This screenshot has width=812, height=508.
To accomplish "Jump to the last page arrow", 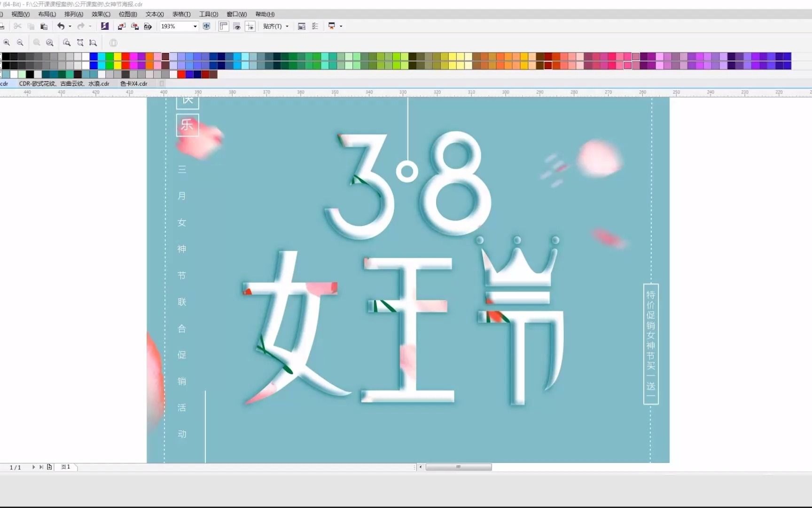I will (41, 467).
